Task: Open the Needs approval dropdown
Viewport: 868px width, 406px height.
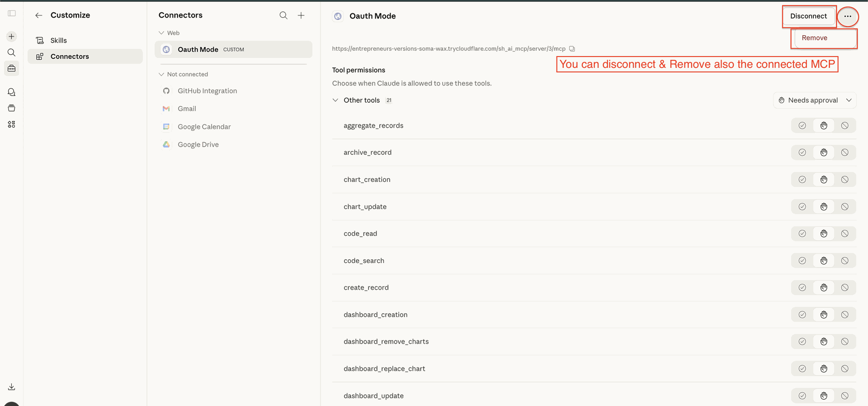Action: pos(815,100)
